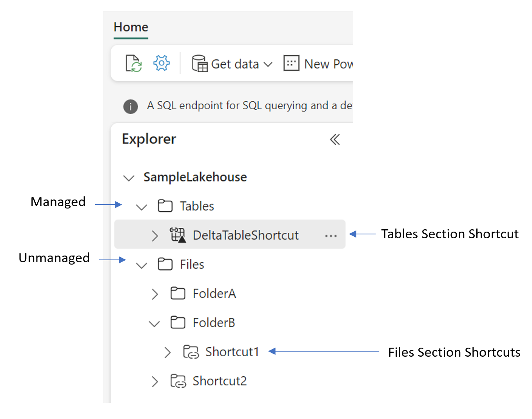Collapse FolderB using its chevron

click(x=154, y=323)
